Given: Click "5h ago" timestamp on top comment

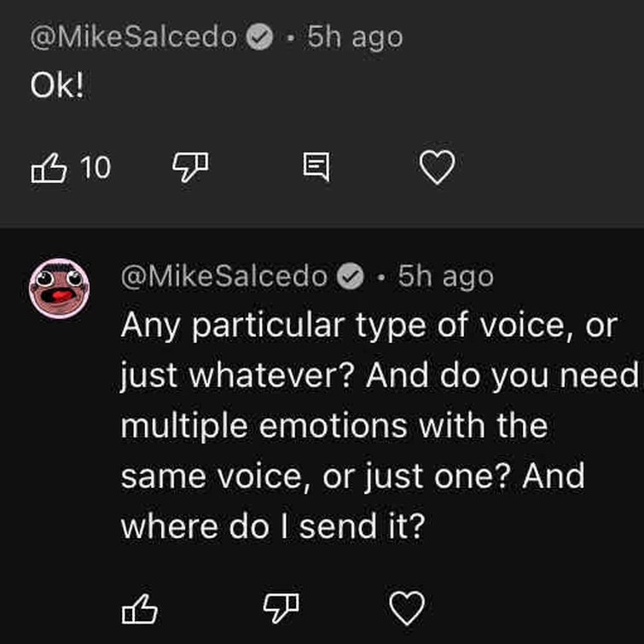Looking at the screenshot, I should [x=354, y=38].
